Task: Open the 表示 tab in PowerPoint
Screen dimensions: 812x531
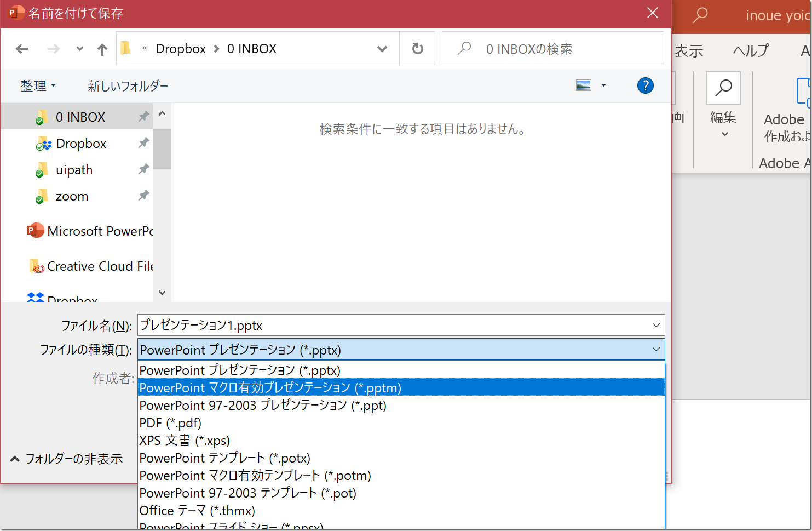Action: coord(688,51)
